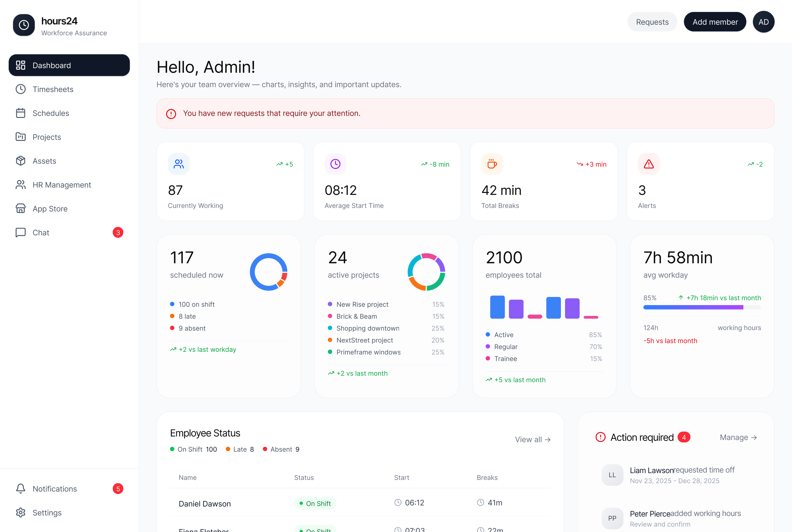The height and width of the screenshot is (532, 792).
Task: Click the Timesheets clock icon
Action: 21,89
